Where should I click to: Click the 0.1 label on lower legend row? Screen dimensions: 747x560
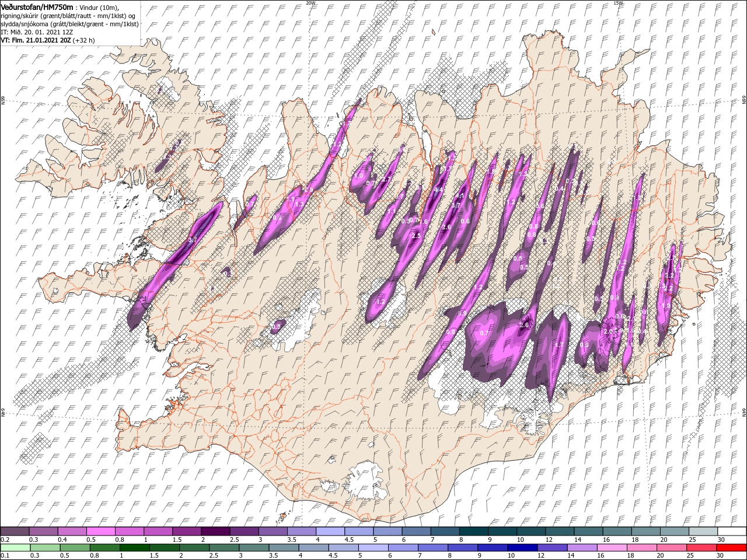[x=5, y=556]
